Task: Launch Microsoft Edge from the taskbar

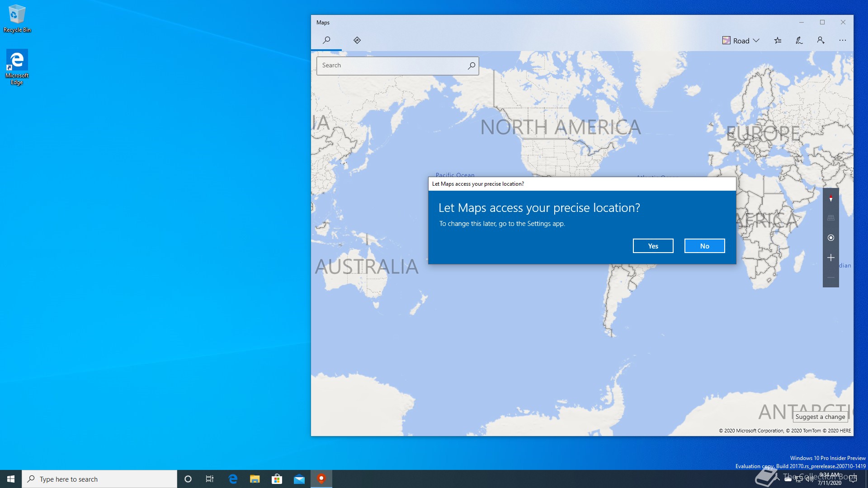Action: coord(233,479)
